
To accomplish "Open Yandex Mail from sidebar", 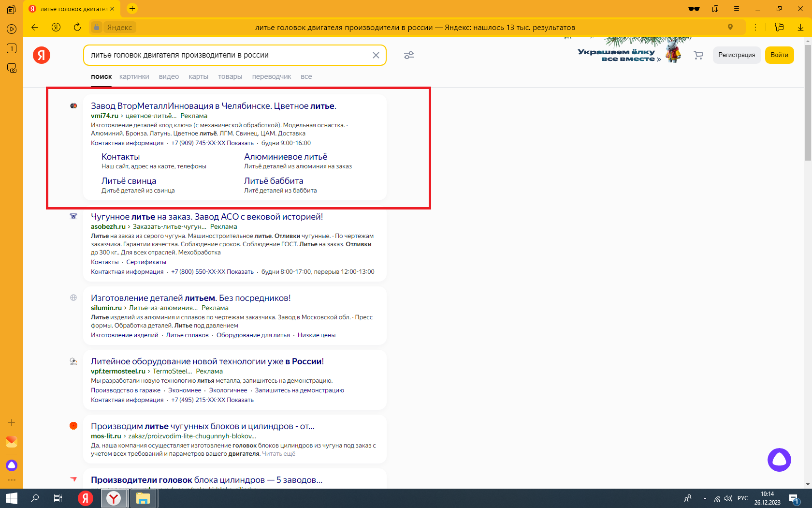I will 12,442.
